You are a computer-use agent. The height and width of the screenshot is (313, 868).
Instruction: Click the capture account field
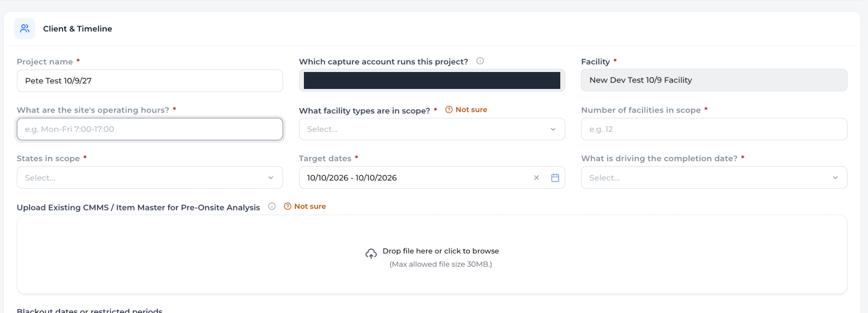tap(432, 80)
